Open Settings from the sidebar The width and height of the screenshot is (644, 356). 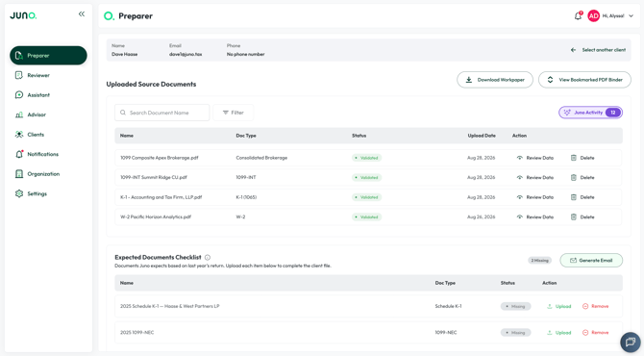(x=37, y=193)
